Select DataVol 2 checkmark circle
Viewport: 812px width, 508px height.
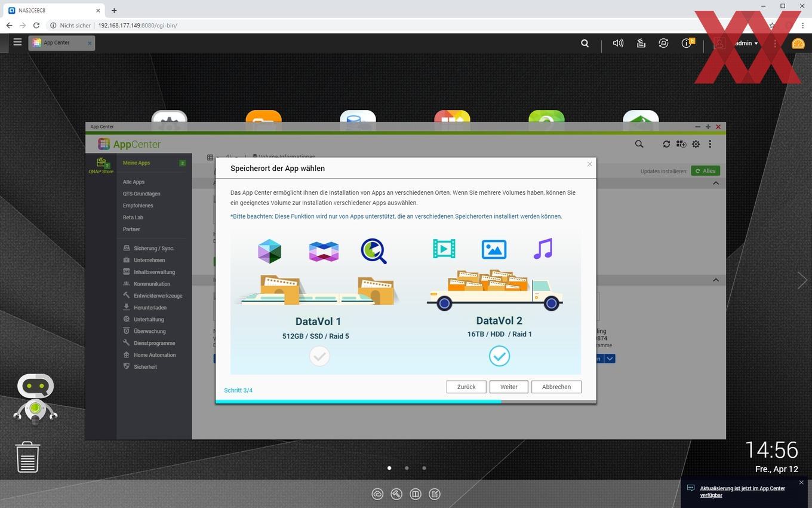pyautogui.click(x=499, y=356)
